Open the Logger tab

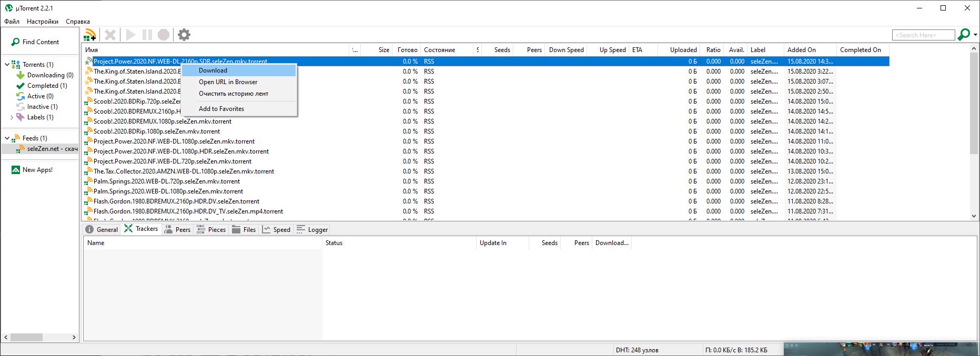point(312,230)
